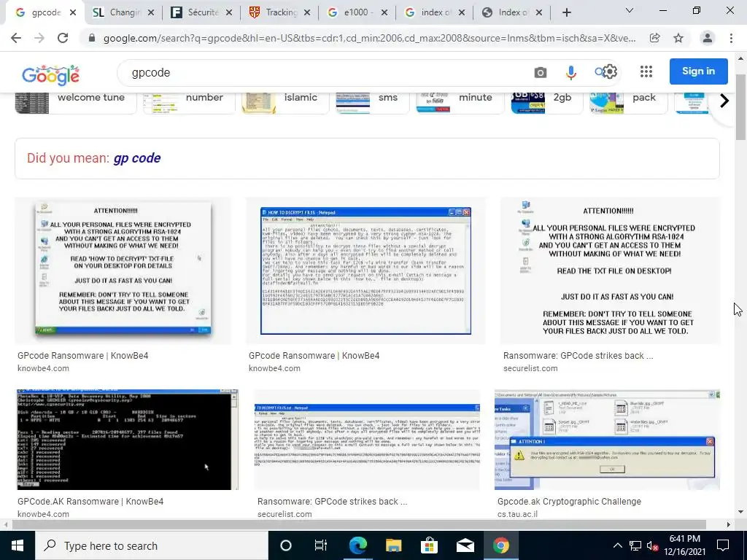The image size is (747, 560).
Task: Click the 6:41 PM clock in taskbar
Action: pyautogui.click(x=684, y=539)
